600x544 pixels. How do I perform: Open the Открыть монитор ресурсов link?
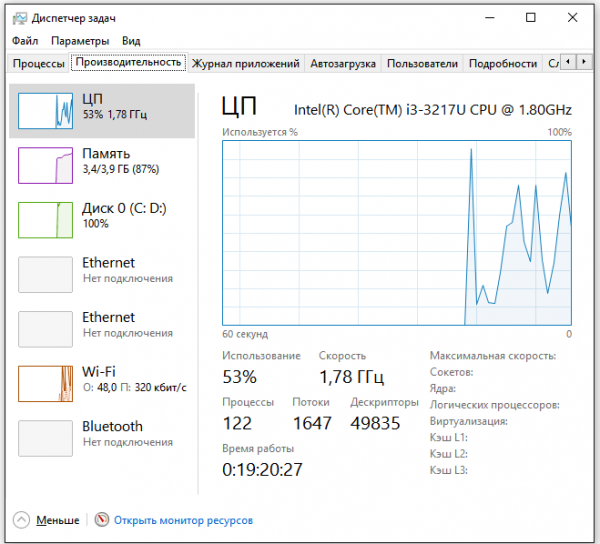pyautogui.click(x=183, y=520)
